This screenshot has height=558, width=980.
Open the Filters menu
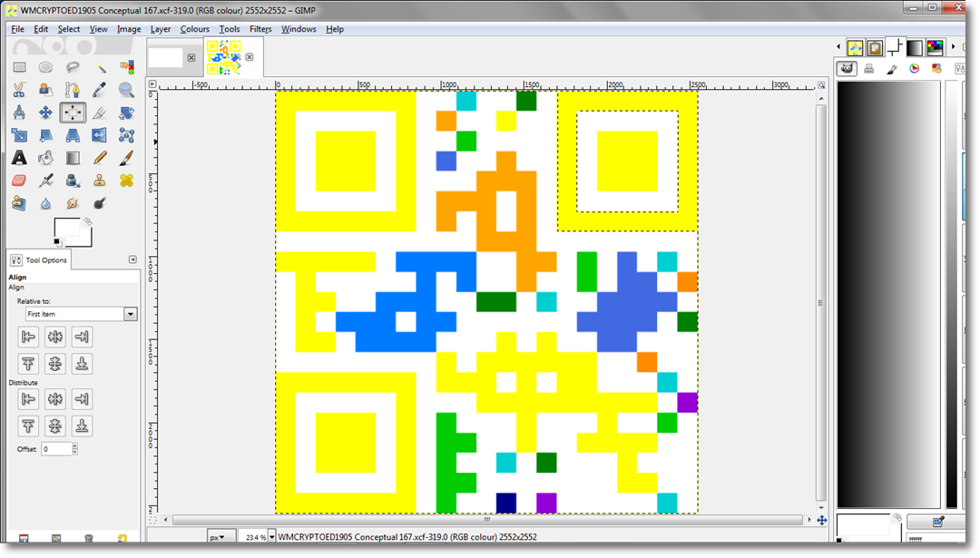coord(260,29)
